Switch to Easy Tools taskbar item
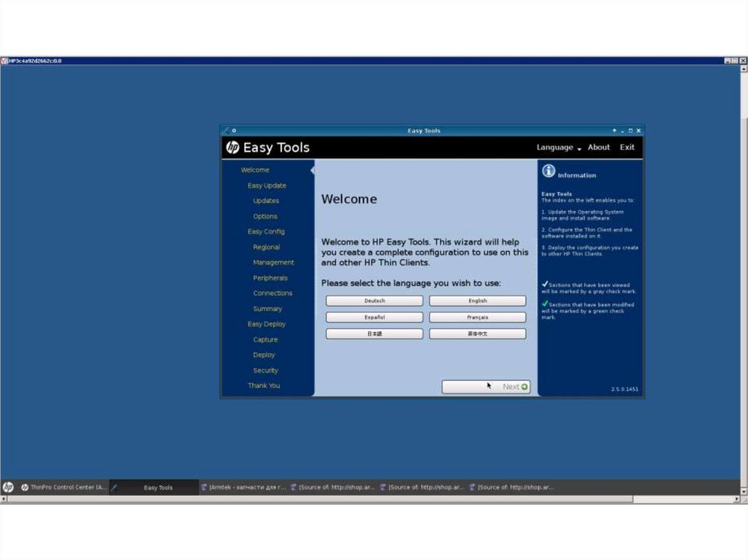Screen dimensions: 748x560 click(153, 487)
